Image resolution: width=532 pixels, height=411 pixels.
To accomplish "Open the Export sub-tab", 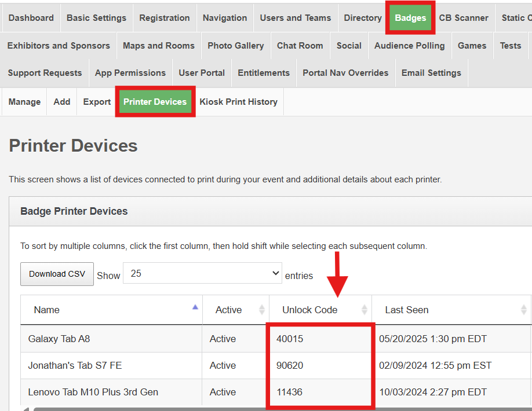I will click(97, 102).
